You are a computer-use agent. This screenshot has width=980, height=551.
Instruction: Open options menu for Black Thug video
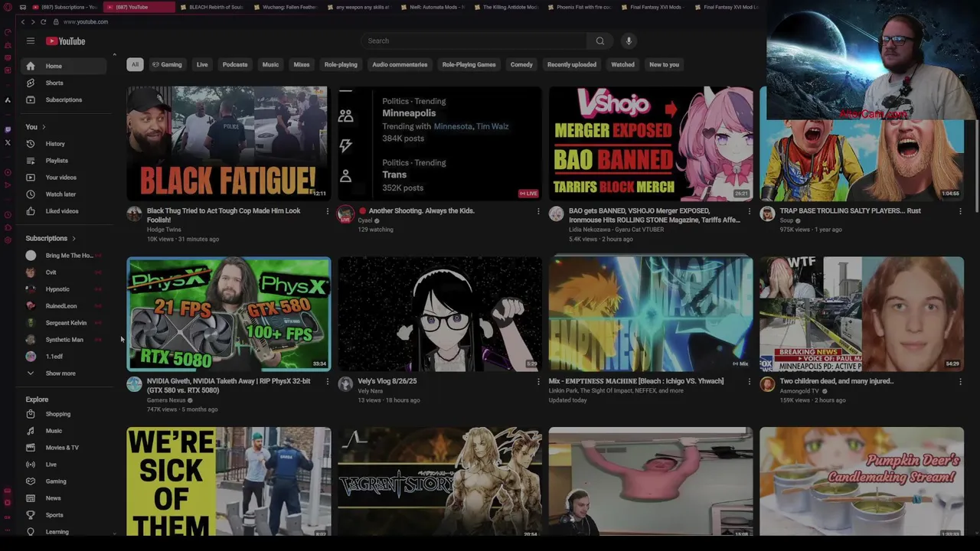click(x=327, y=211)
